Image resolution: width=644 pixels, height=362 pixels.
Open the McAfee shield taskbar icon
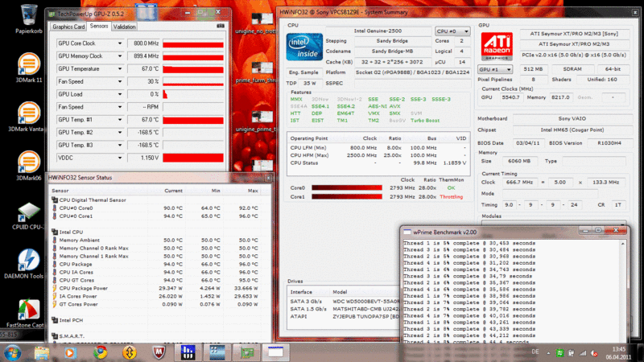pos(159,352)
